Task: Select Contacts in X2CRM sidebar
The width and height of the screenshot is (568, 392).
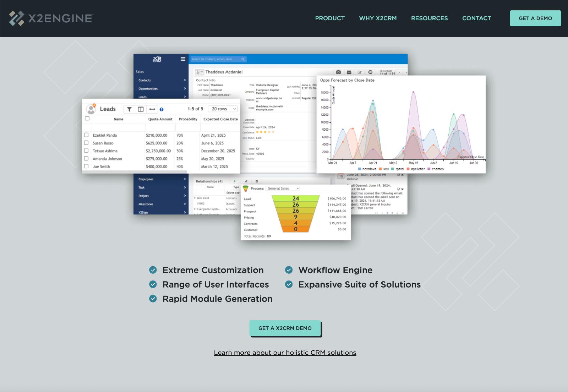Action: pyautogui.click(x=144, y=80)
